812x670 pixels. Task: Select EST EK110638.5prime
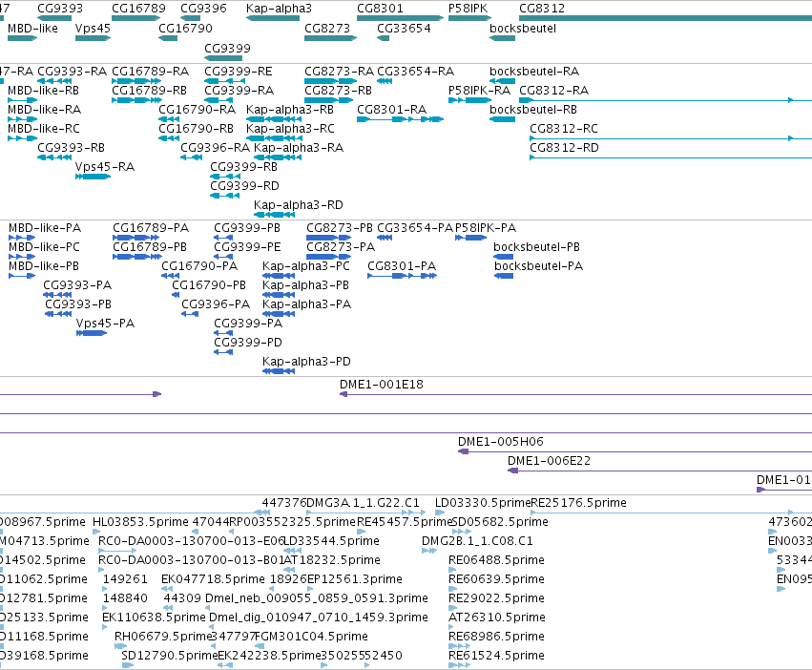coord(154,618)
